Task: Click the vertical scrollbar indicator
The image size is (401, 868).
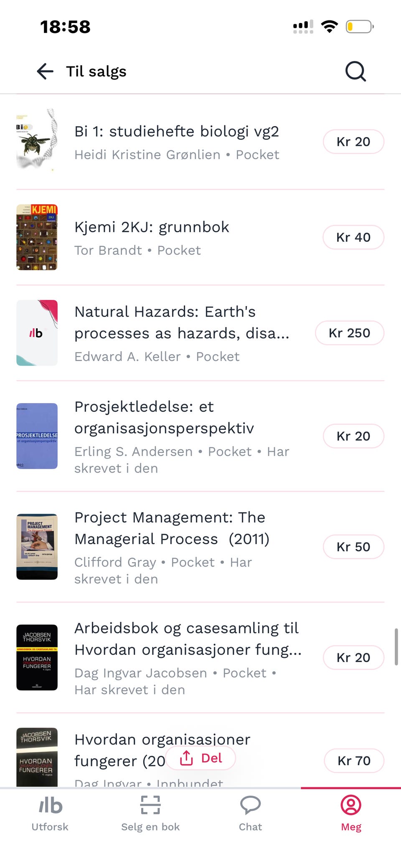Action: (x=396, y=647)
